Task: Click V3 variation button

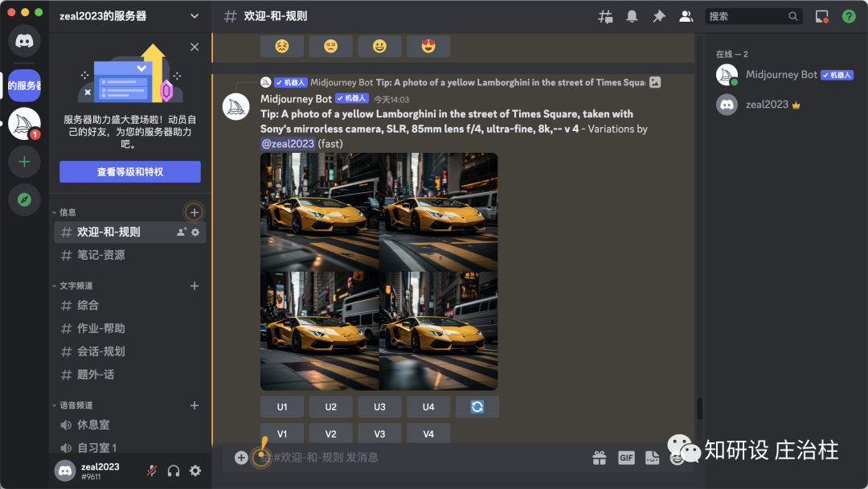Action: (379, 433)
